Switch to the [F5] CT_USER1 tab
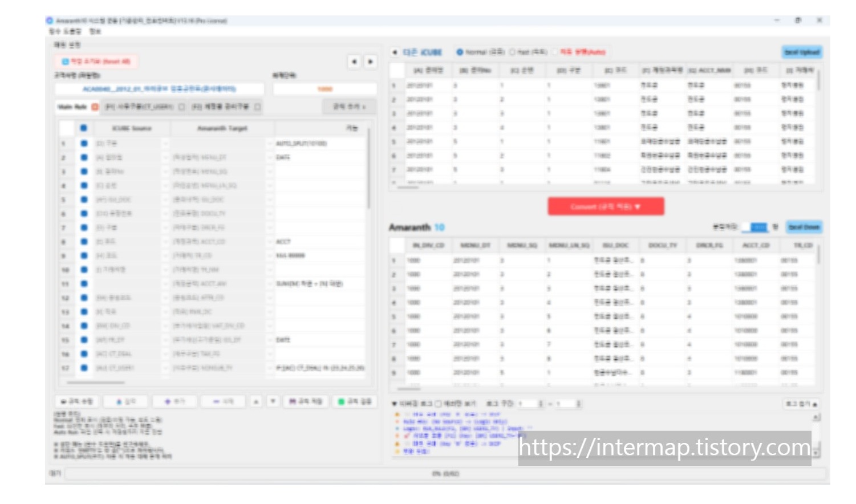 (145, 107)
